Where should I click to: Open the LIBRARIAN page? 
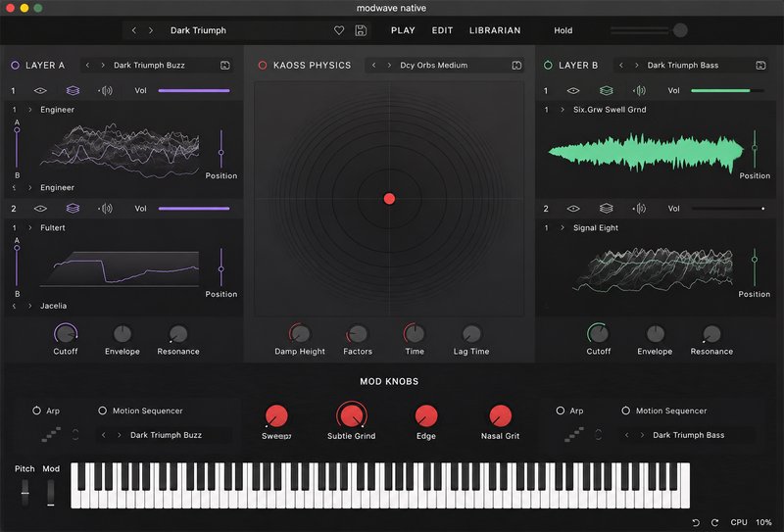[x=495, y=30]
